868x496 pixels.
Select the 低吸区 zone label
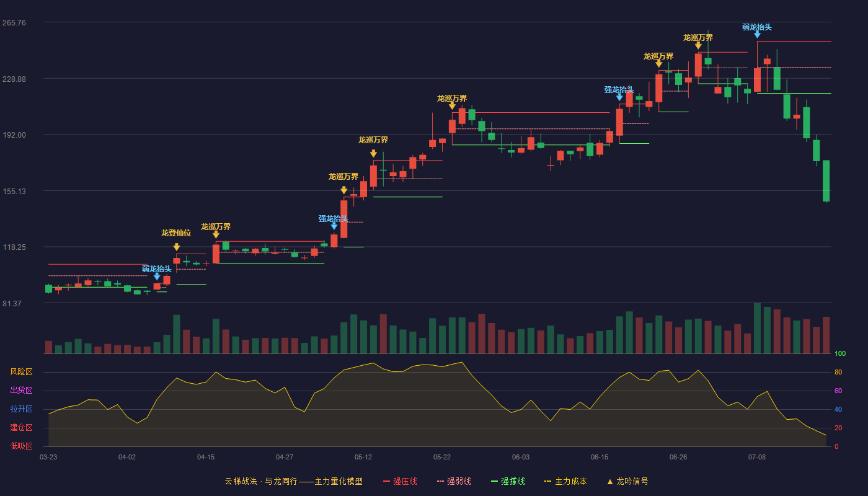pos(22,446)
